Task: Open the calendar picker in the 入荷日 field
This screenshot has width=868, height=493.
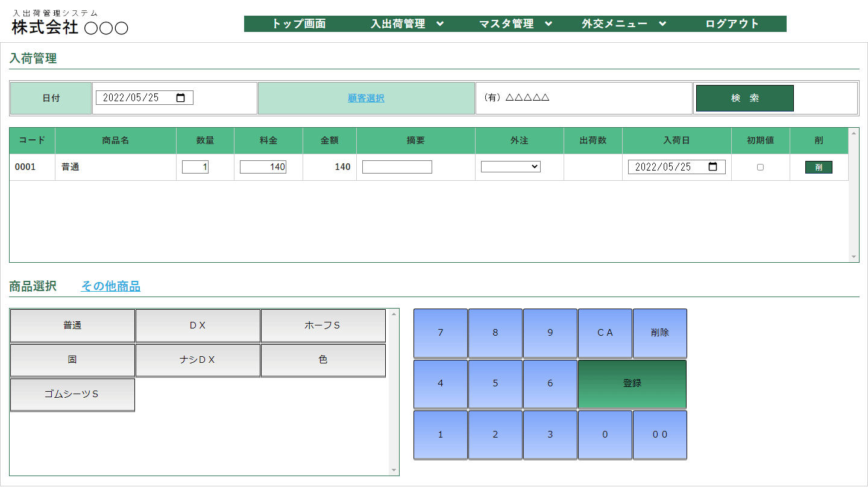Action: [712, 167]
